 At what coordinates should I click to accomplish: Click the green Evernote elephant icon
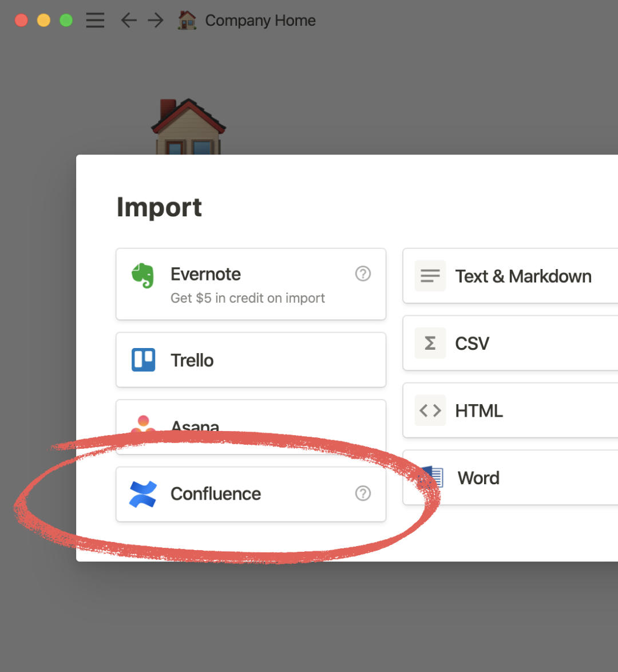coord(143,275)
